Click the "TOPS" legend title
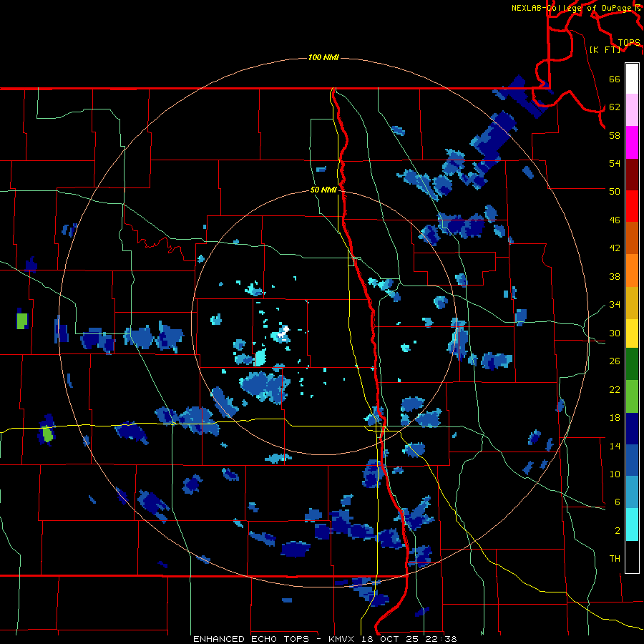Image resolution: width=644 pixels, height=644 pixels. (x=629, y=43)
